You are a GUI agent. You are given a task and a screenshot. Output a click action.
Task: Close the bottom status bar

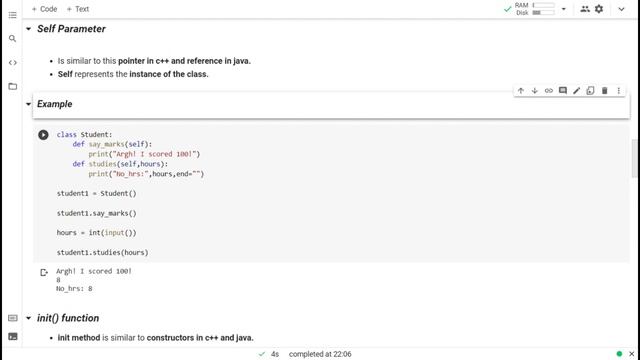tap(631, 354)
